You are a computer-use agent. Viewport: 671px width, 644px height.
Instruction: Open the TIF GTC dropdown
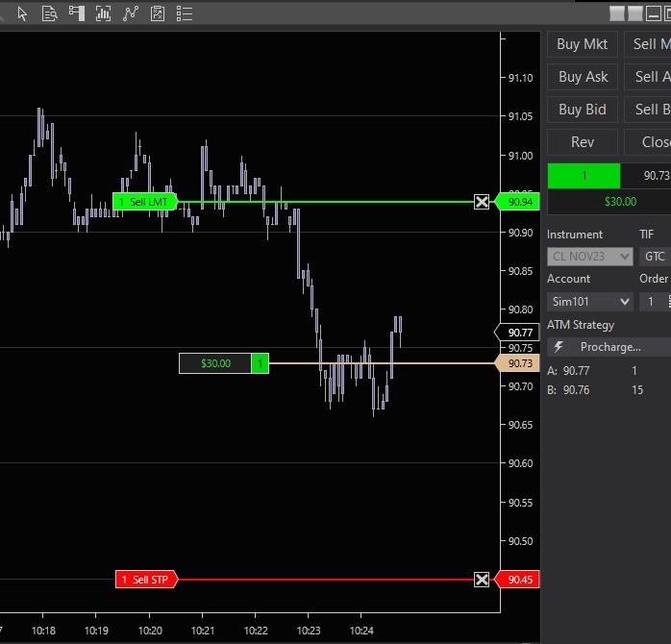click(656, 257)
